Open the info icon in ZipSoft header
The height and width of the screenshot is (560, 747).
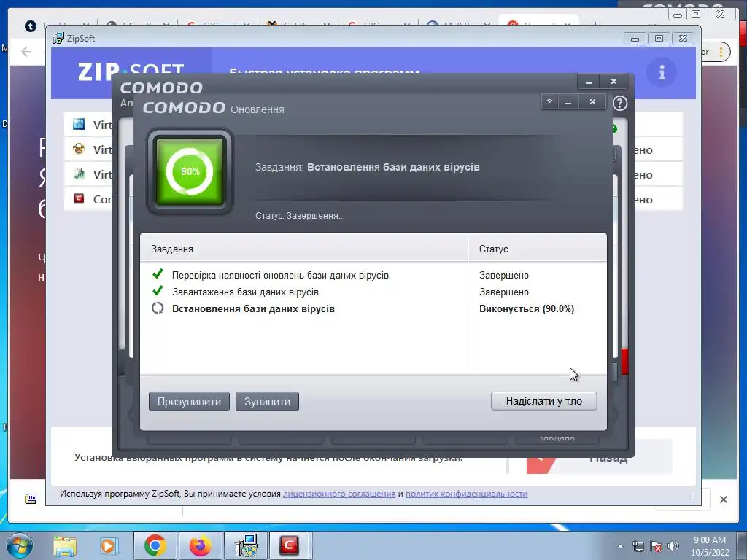(x=662, y=72)
